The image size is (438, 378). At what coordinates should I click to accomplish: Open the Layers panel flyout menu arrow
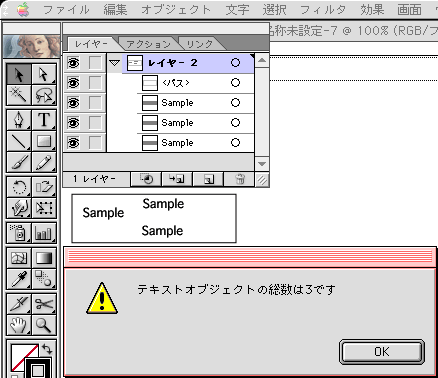tap(252, 56)
